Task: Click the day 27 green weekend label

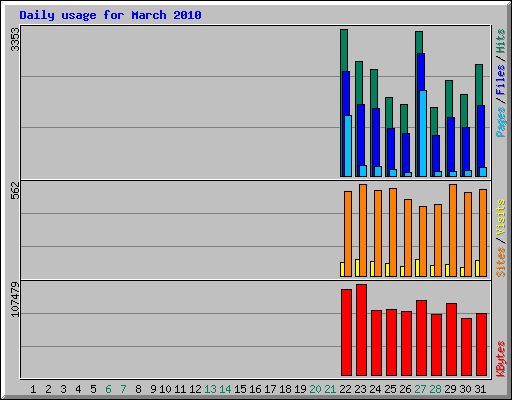Action: [420, 389]
